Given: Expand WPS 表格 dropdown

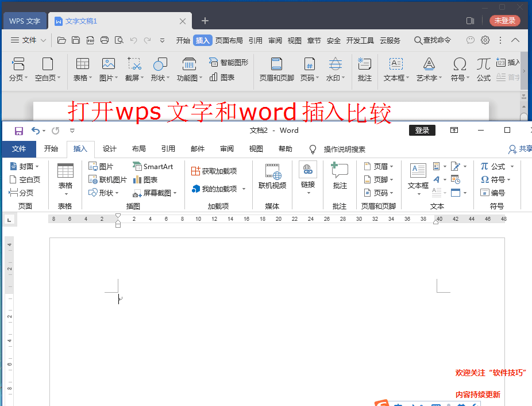Looking at the screenshot, I should [91, 78].
